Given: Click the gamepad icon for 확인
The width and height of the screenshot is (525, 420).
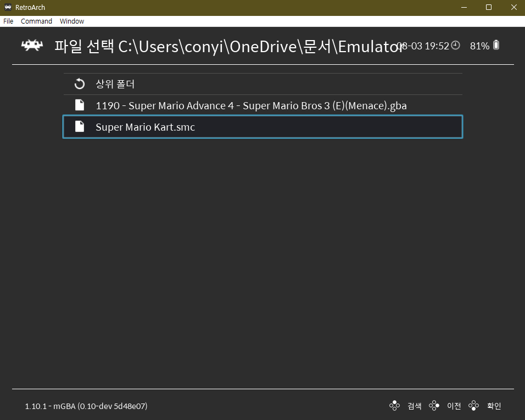Looking at the screenshot, I should [473, 406].
